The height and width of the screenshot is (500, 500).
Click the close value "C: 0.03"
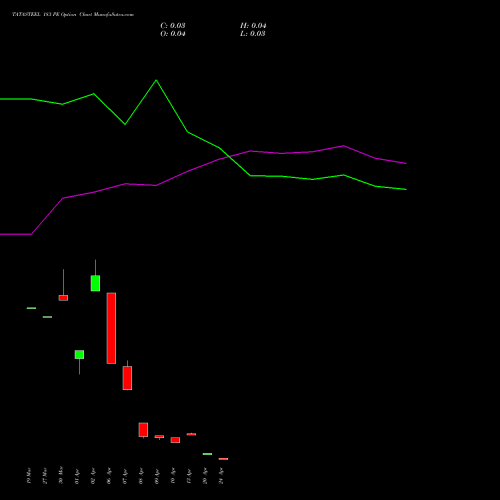coord(173,26)
